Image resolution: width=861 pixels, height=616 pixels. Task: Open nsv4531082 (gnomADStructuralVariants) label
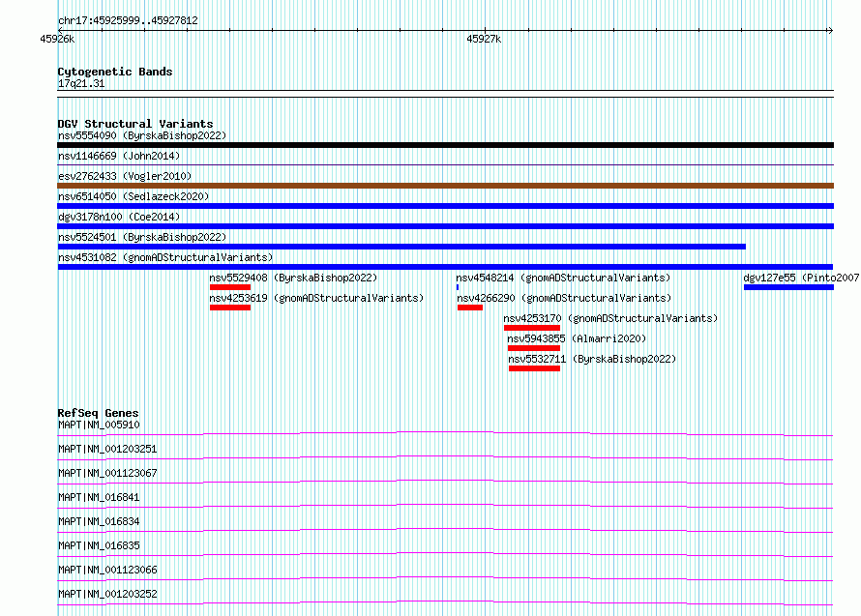click(x=165, y=257)
